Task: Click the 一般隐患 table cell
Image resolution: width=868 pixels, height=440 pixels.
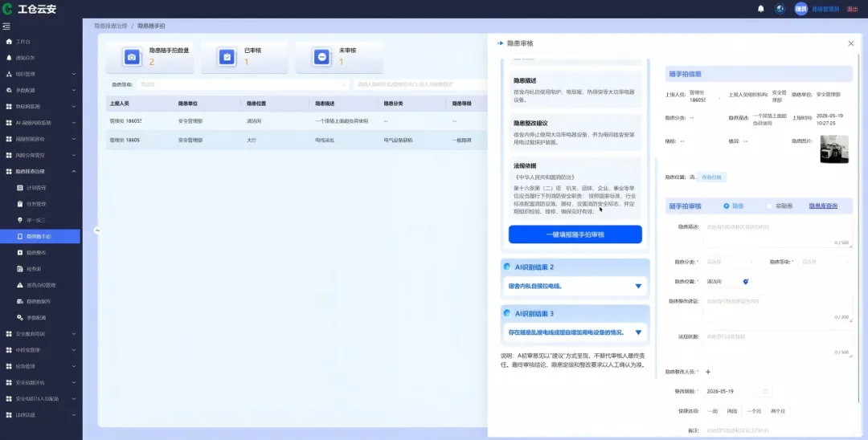Action: pos(461,141)
